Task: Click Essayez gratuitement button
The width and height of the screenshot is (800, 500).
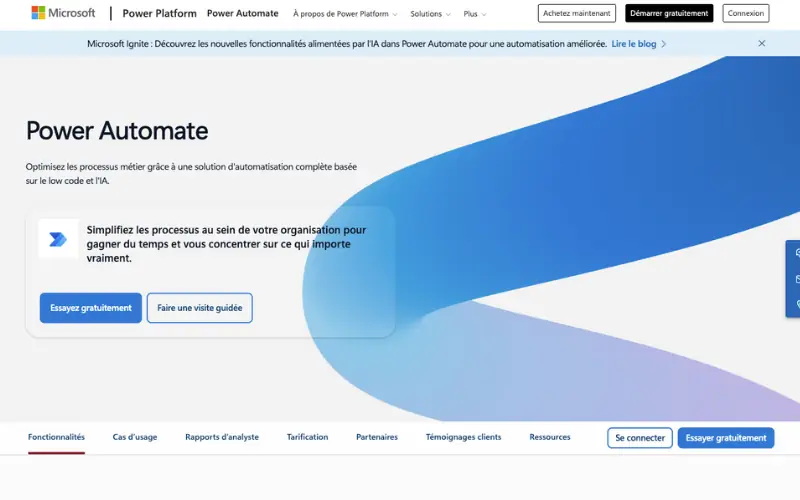Action: point(91,308)
